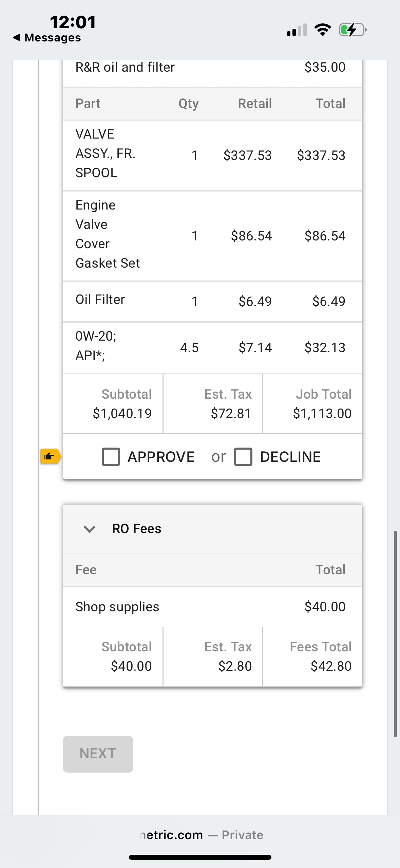
Task: Tap the Wi-Fi status icon
Action: (x=323, y=30)
